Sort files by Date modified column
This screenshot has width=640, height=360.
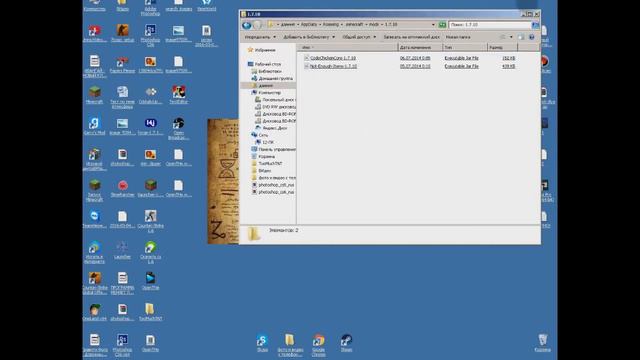[x=420, y=48]
